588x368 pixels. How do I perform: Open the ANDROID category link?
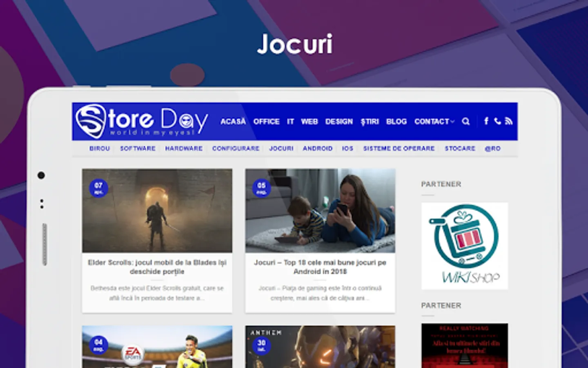coord(317,148)
